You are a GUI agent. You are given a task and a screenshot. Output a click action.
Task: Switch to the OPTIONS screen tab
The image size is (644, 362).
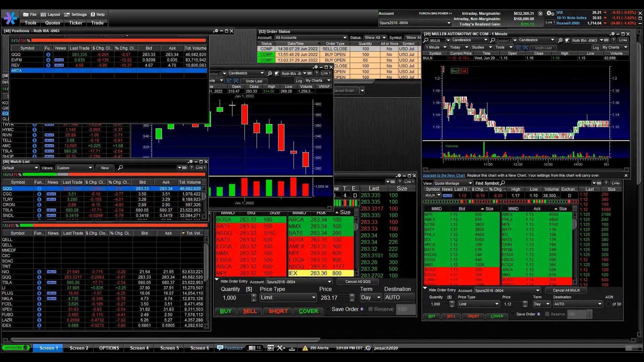108,348
